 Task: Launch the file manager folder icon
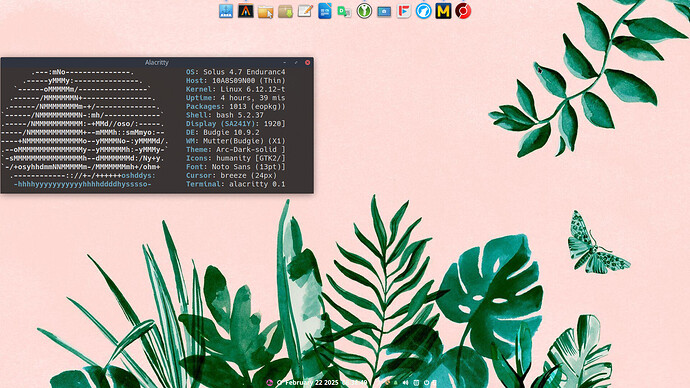(265, 11)
